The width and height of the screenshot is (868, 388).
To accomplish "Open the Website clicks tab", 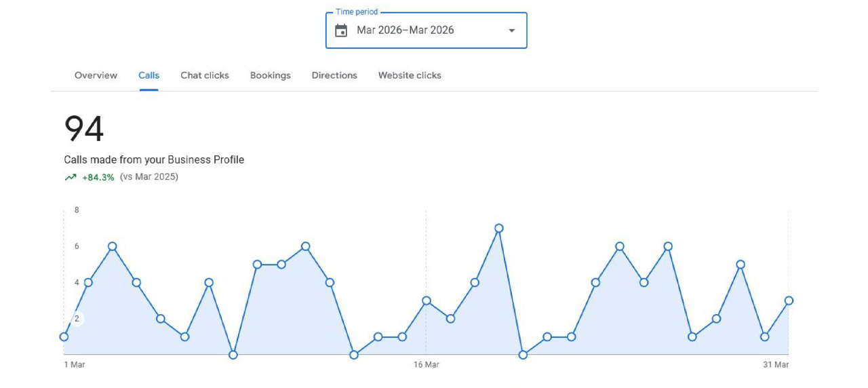I will (410, 75).
